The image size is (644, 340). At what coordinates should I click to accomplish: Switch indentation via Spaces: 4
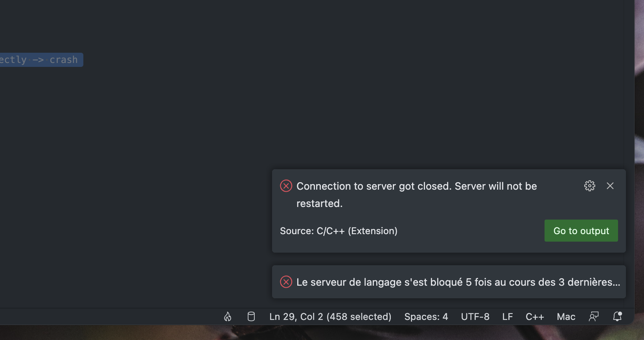pyautogui.click(x=426, y=316)
